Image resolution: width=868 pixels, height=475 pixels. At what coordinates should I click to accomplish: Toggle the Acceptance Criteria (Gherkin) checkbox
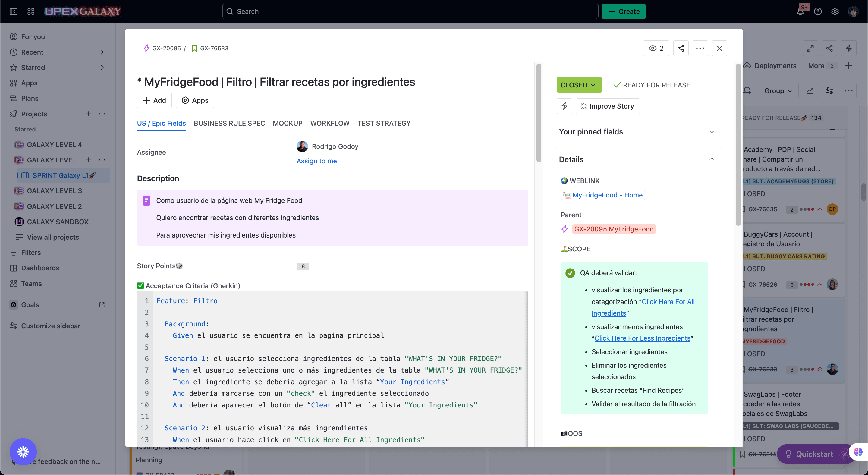140,286
